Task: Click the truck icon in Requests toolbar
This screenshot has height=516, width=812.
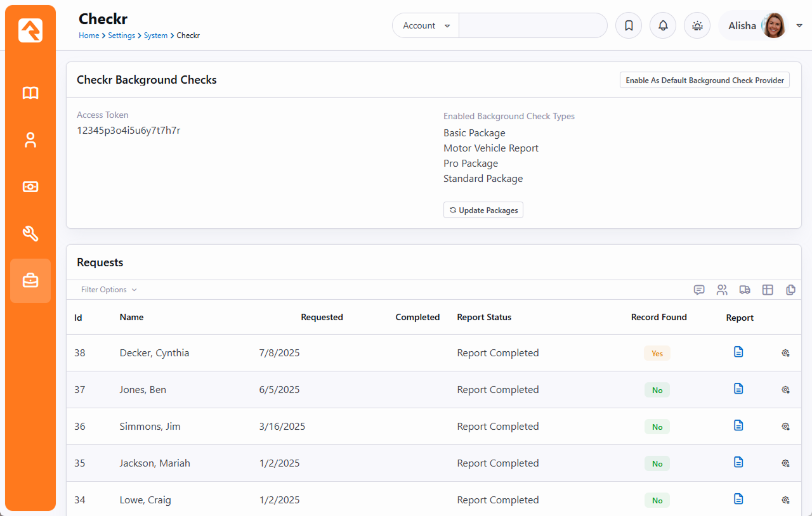Action: point(745,290)
